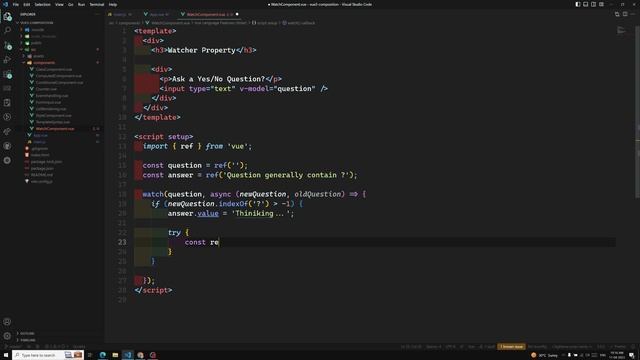Open Explorer panel more actions ellipsis
Image resolution: width=640 pixels, height=360 pixels.
coord(97,14)
